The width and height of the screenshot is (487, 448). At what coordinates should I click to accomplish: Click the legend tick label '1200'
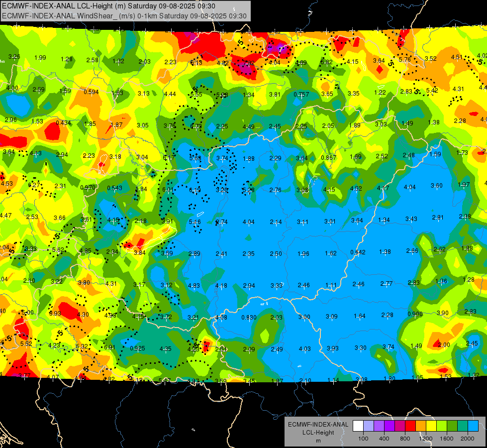pos(425,439)
